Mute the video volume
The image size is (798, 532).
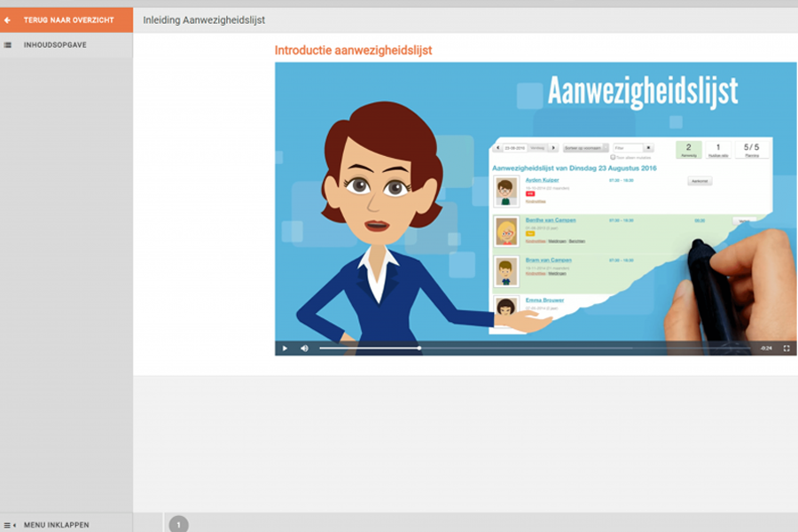coord(304,348)
